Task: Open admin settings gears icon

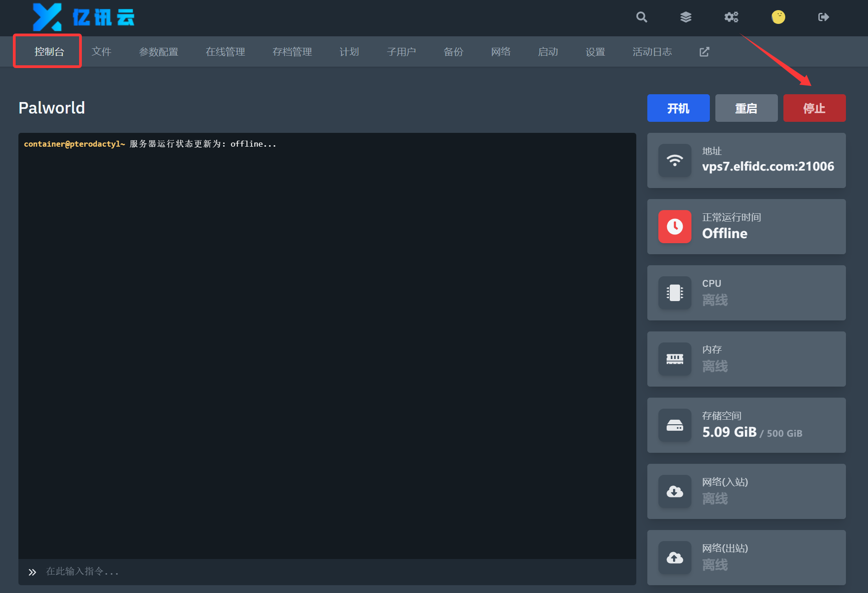Action: click(731, 17)
